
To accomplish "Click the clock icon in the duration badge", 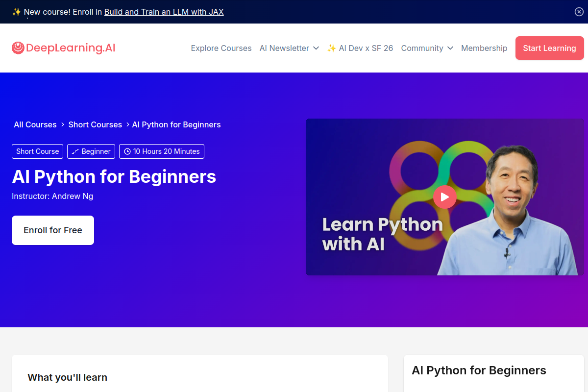I will [128, 151].
